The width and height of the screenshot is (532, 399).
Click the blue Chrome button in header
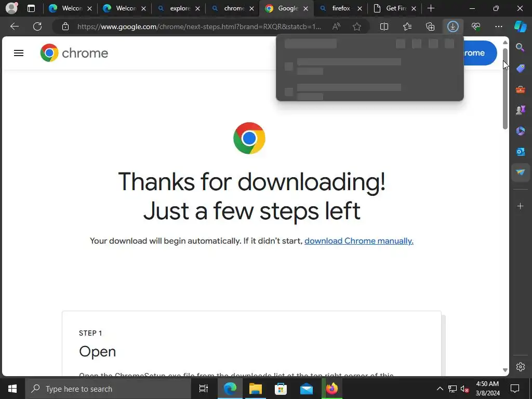point(480,53)
